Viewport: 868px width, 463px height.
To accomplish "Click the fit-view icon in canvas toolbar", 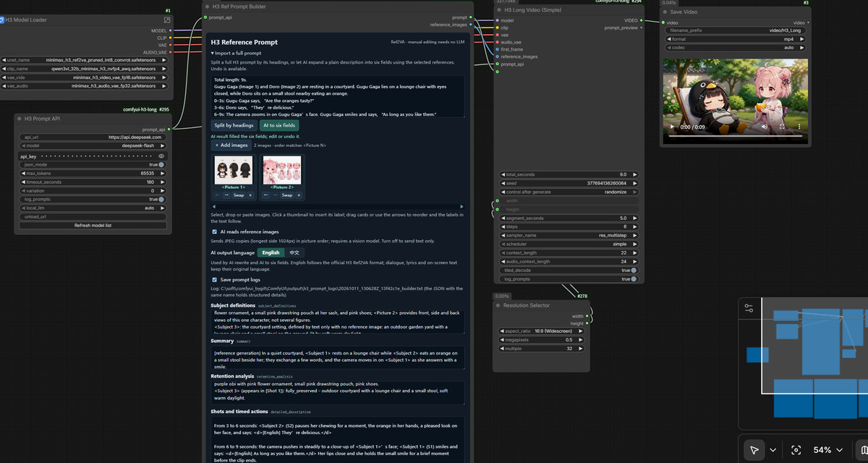I will click(x=796, y=450).
